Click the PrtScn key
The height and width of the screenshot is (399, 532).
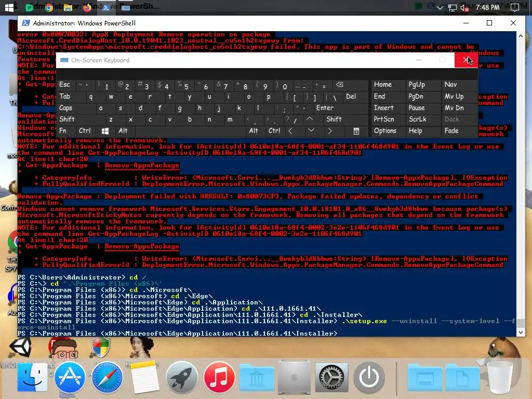388,119
